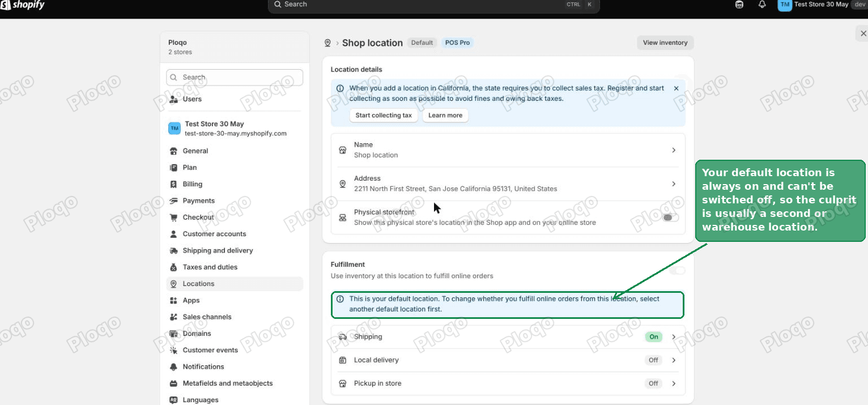Toggle the Physical storefront switch
This screenshot has height=405, width=868.
click(x=670, y=218)
